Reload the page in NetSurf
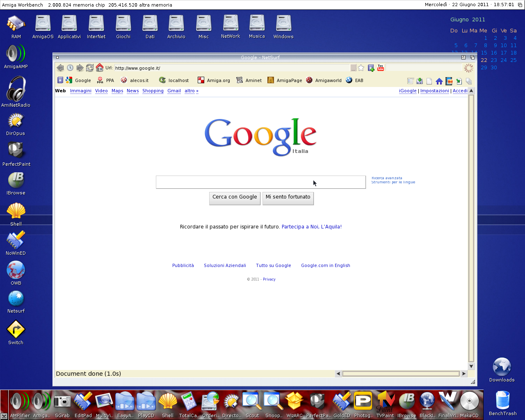Viewport: 525px width, 420px height. 89,68
